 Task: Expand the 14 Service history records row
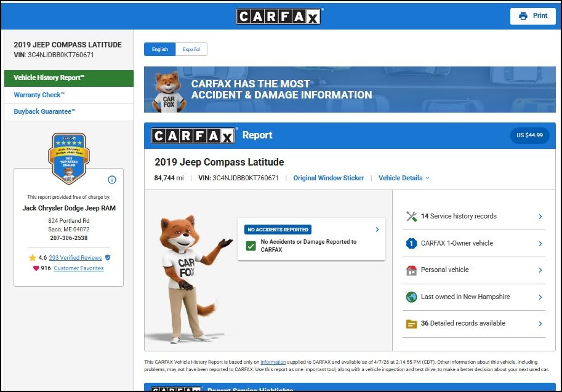[x=540, y=217]
